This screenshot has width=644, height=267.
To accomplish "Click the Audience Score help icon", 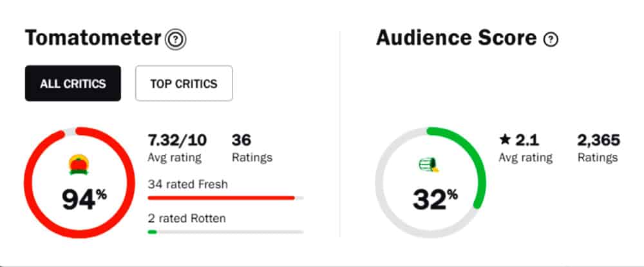I will (x=551, y=40).
